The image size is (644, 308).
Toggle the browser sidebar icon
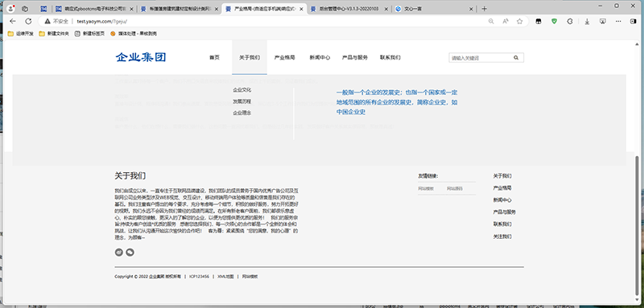pyautogui.click(x=634, y=22)
